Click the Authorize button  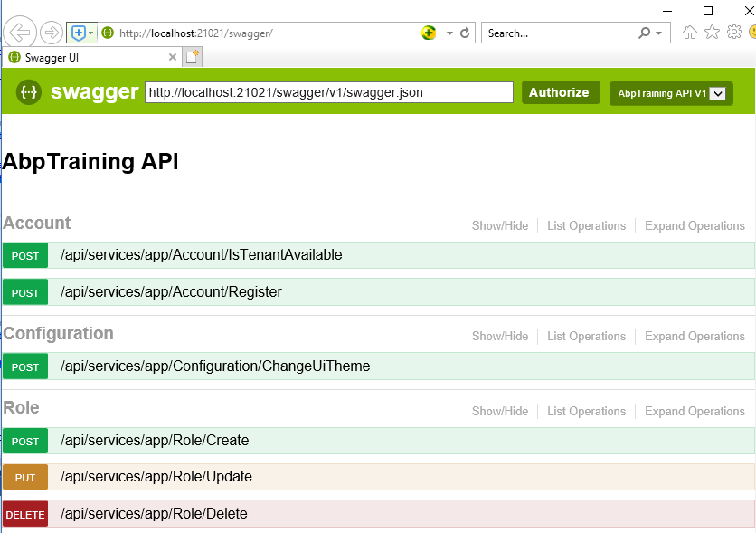(561, 92)
